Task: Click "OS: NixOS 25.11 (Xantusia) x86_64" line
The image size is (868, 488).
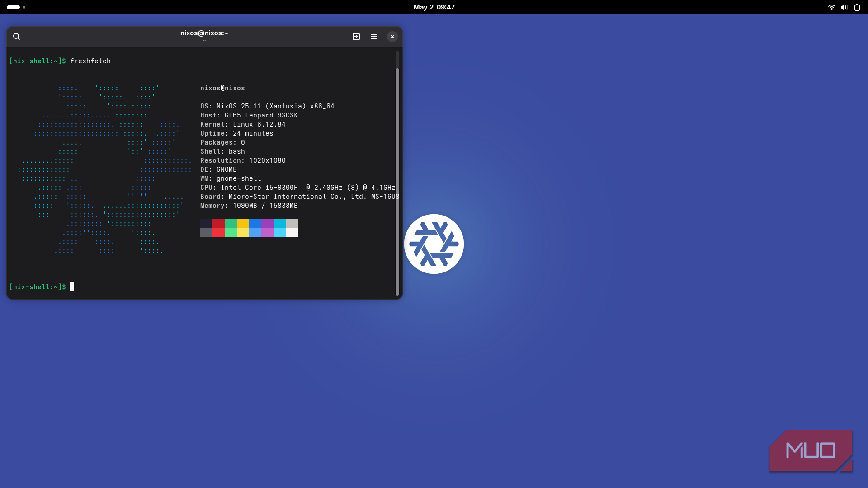Action: tap(267, 106)
